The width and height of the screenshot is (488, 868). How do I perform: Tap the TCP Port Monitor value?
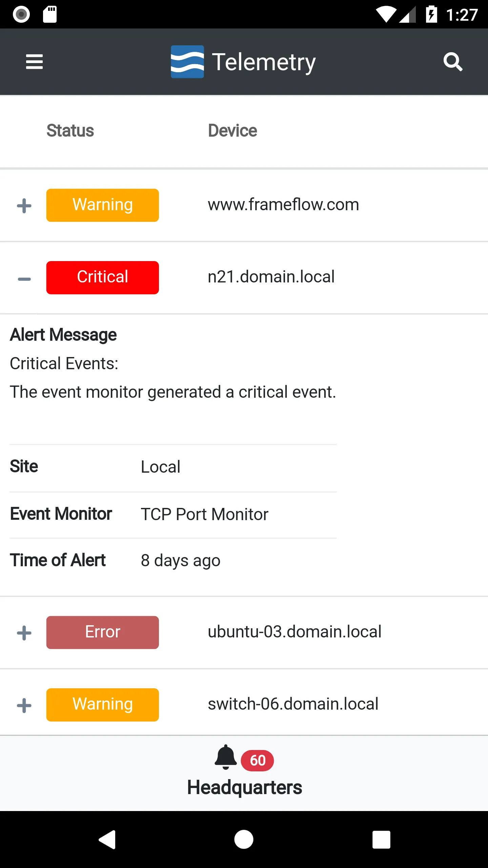pos(205,514)
